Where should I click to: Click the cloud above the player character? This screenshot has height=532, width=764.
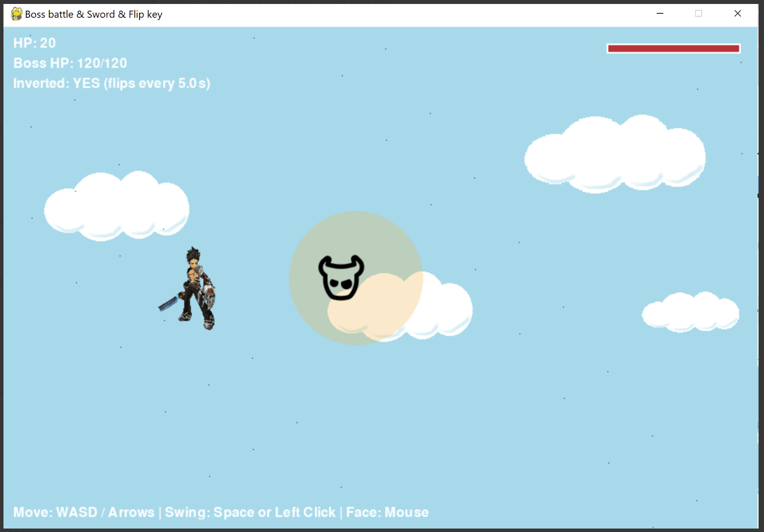pos(117,206)
